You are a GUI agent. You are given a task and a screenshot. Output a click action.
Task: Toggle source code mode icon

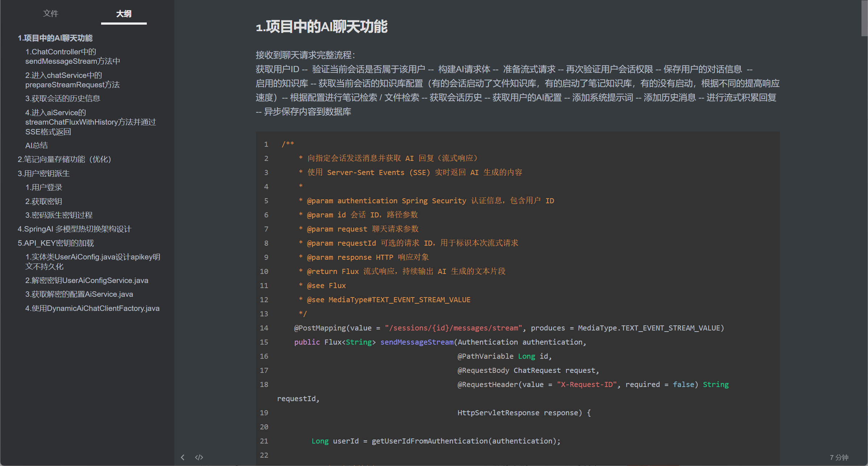[x=199, y=457]
